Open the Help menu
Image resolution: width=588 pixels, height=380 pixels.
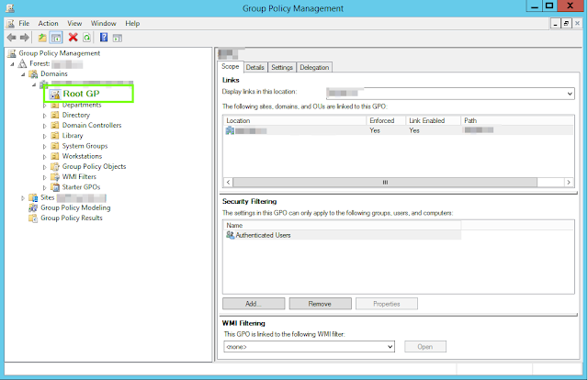(132, 24)
